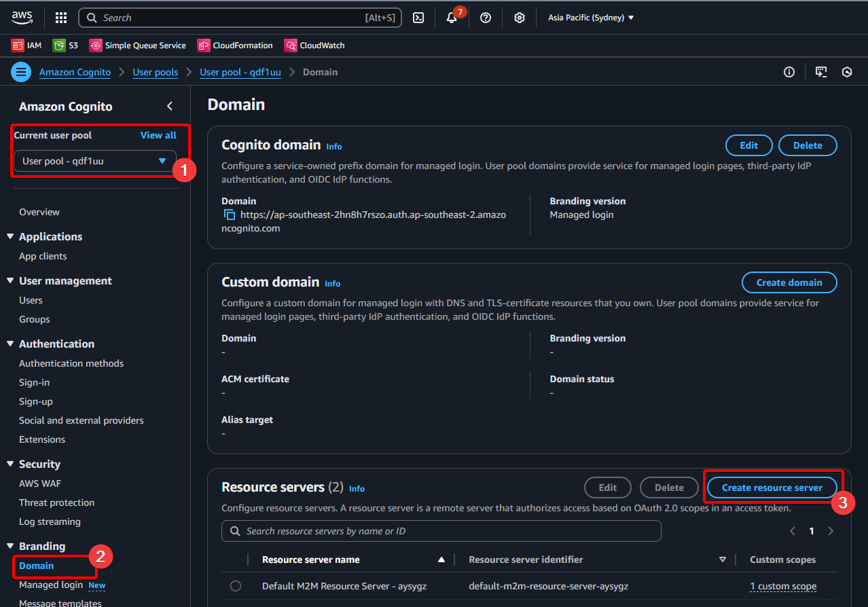The image size is (868, 607).
Task: Collapse the Authentication section in sidebar
Action: 10,344
